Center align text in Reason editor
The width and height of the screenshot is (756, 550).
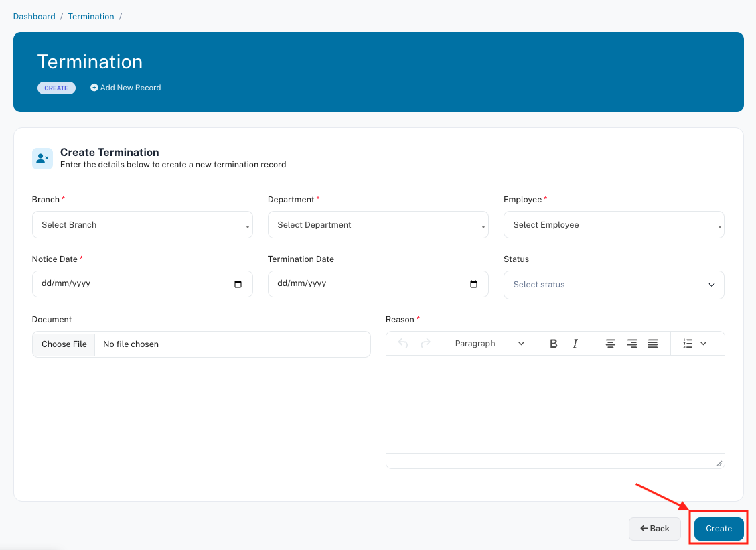coord(611,344)
